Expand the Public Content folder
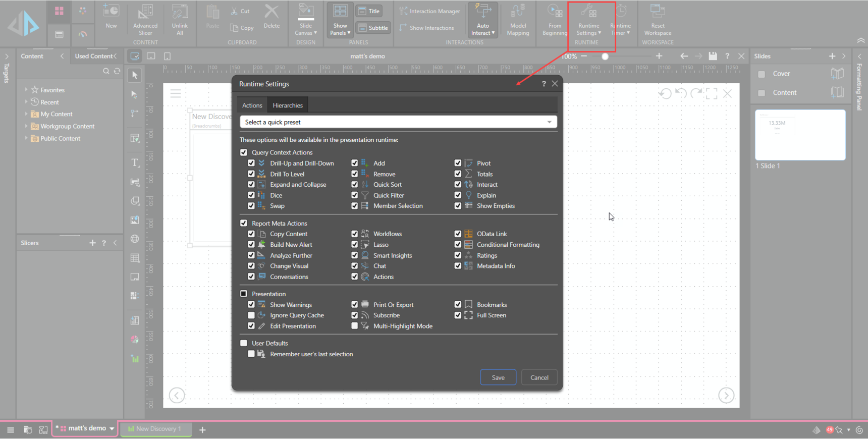The image size is (868, 439). (x=26, y=138)
